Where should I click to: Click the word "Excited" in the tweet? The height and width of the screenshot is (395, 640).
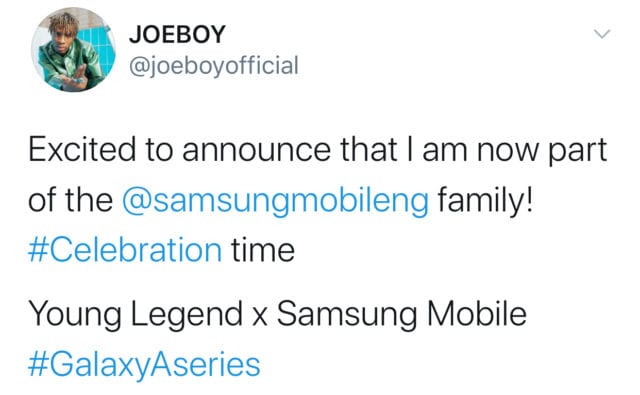(82, 150)
